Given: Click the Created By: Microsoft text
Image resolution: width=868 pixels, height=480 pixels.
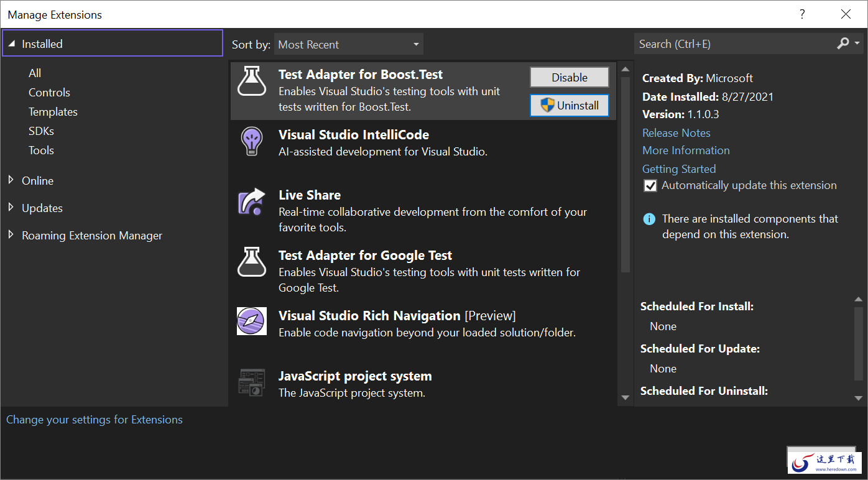Looking at the screenshot, I should click(698, 78).
